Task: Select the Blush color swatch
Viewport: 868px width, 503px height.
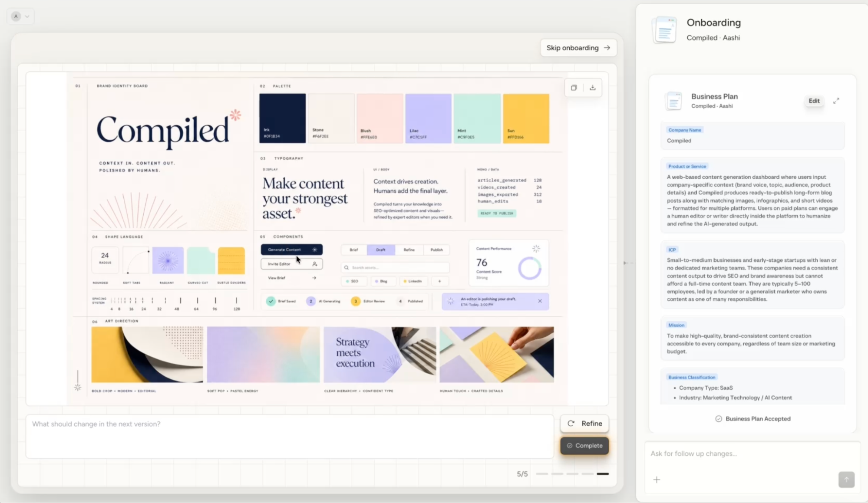Action: pyautogui.click(x=380, y=118)
